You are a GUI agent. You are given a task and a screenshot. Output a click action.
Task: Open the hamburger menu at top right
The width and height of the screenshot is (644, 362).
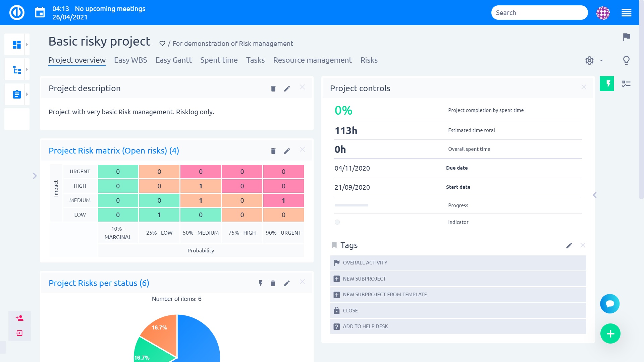[x=626, y=13]
